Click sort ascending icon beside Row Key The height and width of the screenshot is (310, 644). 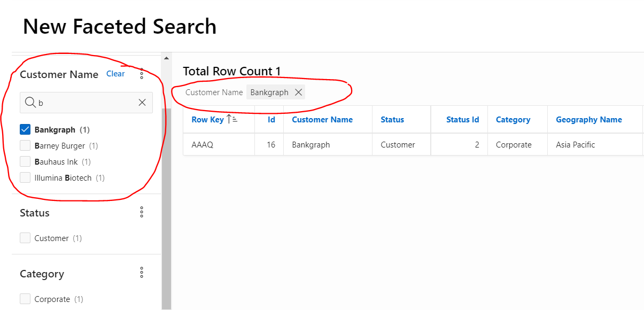(232, 119)
